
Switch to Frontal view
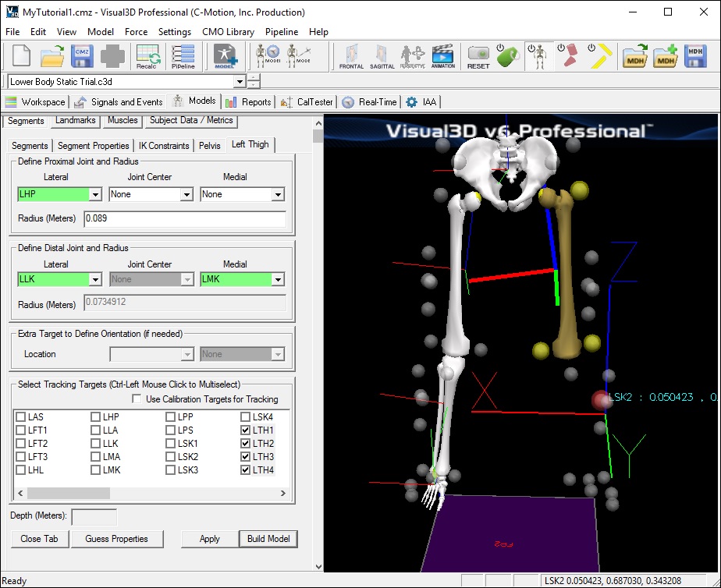click(351, 57)
